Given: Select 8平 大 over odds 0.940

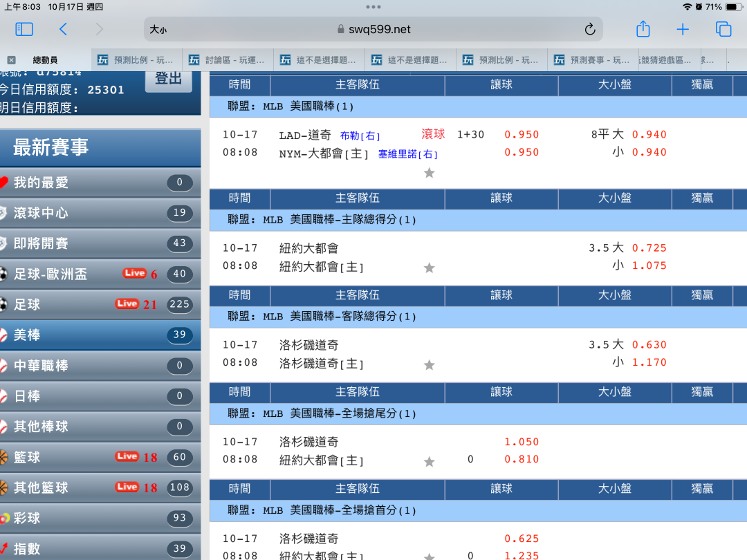Looking at the screenshot, I should pyautogui.click(x=649, y=135).
